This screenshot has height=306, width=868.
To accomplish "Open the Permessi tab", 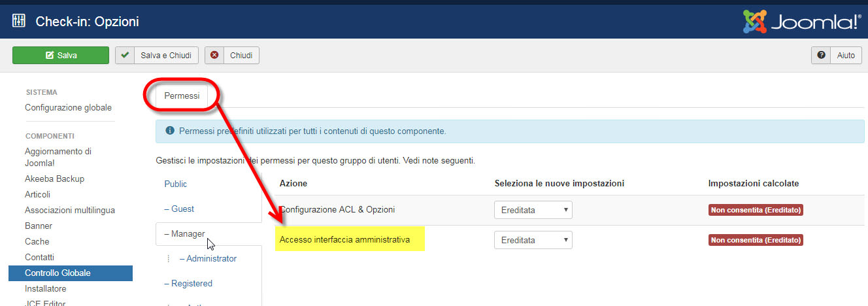I will 182,95.
